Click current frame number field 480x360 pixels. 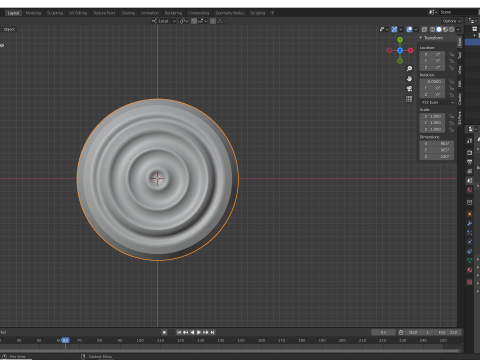(x=383, y=332)
